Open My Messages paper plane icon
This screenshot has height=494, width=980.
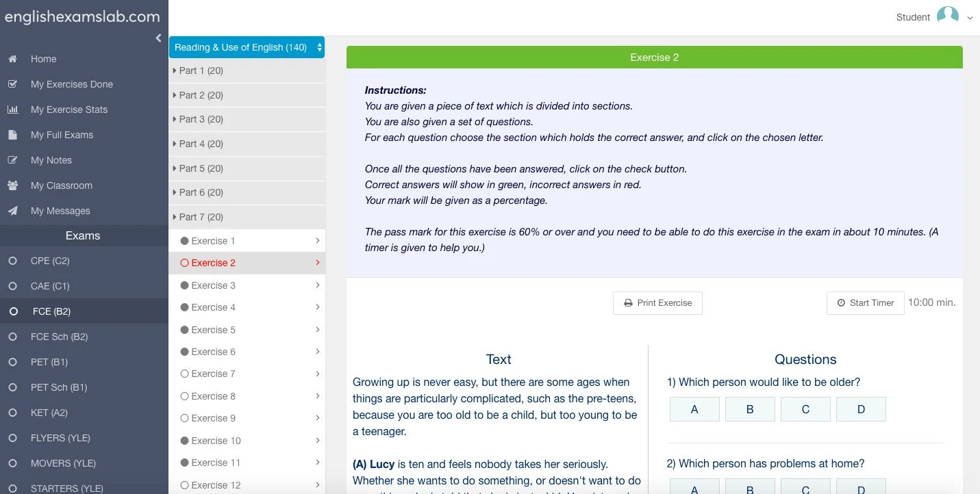coord(12,211)
